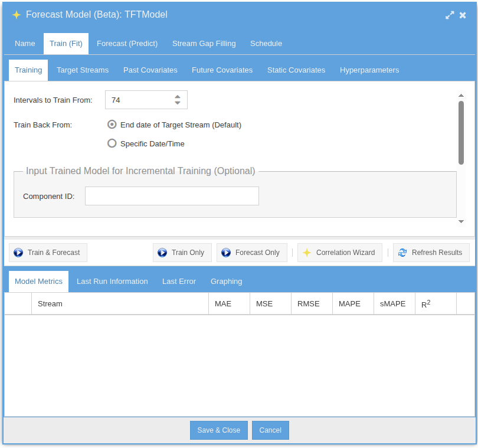Screen dimensions: 478x448
Task: Click the play icon on Forecast Only
Action: [226, 253]
